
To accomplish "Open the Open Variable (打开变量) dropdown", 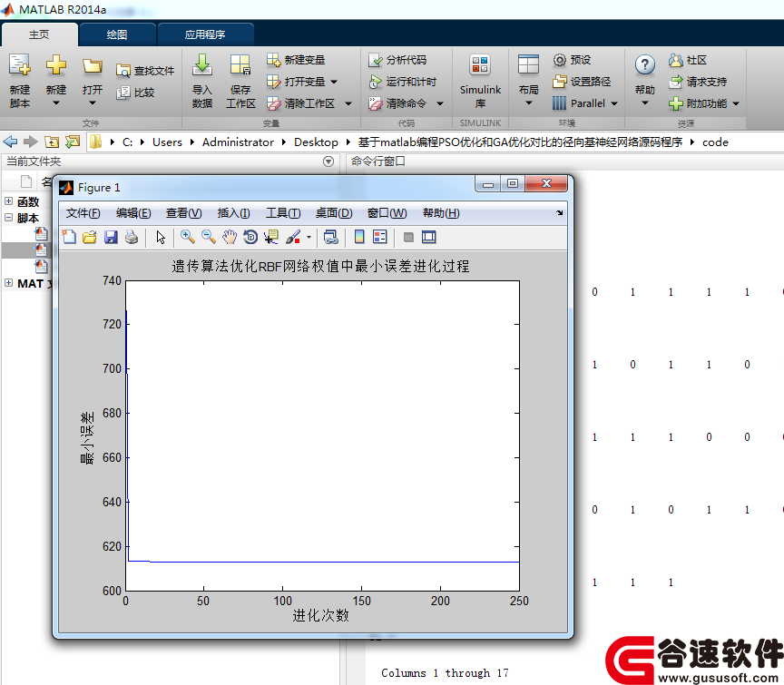I will (334, 82).
